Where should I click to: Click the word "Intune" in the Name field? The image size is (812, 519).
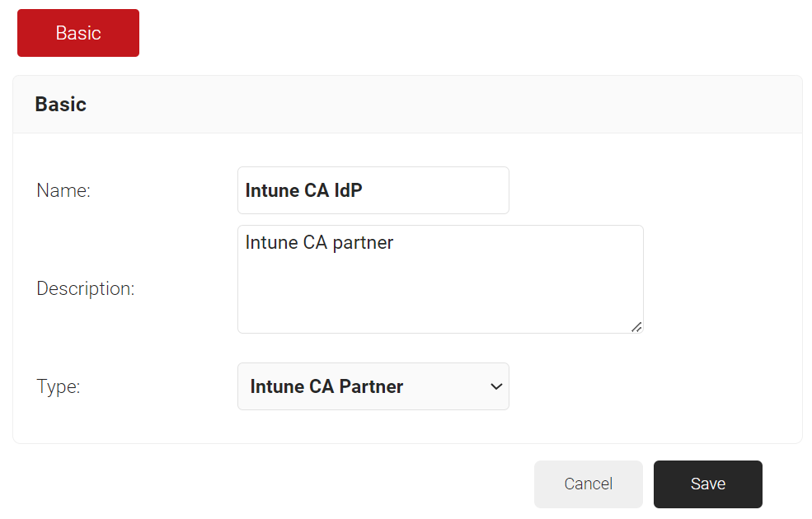click(272, 190)
